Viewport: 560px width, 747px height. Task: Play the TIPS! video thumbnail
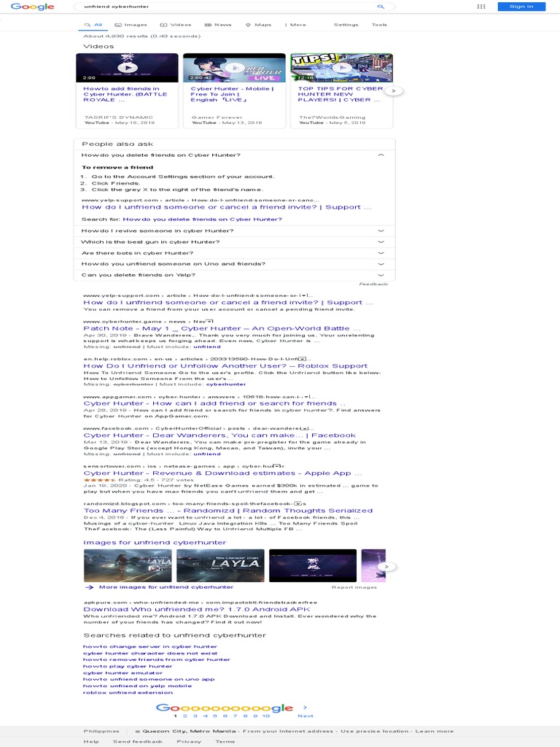click(x=341, y=68)
